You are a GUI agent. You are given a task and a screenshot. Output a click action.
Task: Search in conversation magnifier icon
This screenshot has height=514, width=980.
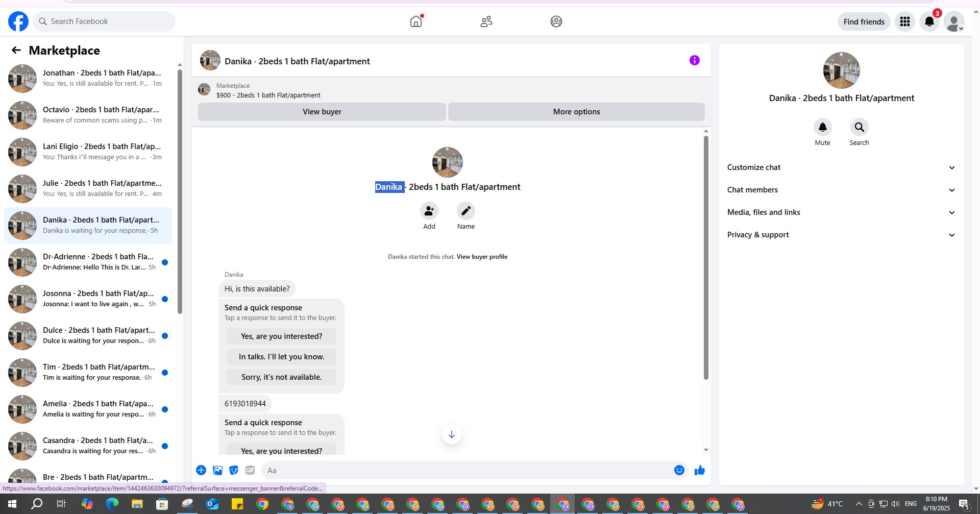[860, 127]
